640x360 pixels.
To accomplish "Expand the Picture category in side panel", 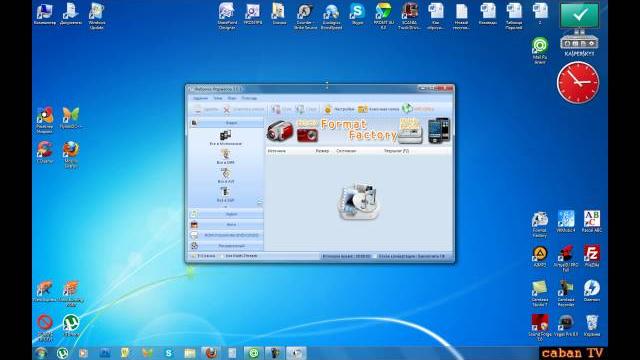I will coord(227,224).
